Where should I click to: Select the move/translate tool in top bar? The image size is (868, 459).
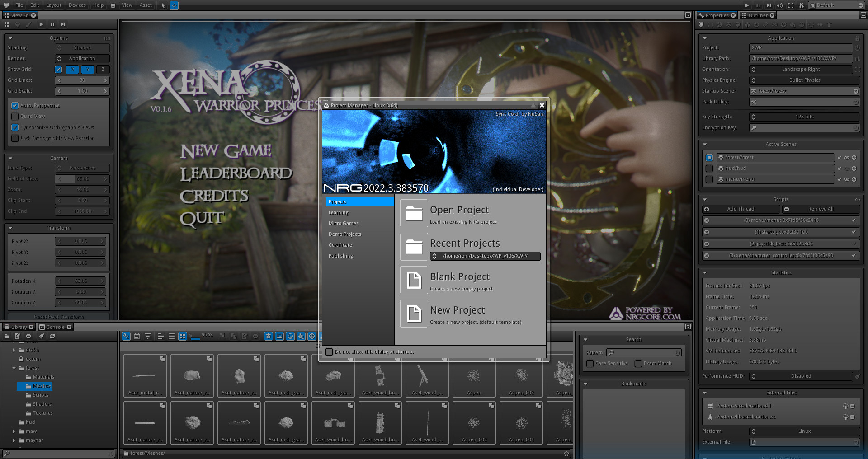[174, 5]
